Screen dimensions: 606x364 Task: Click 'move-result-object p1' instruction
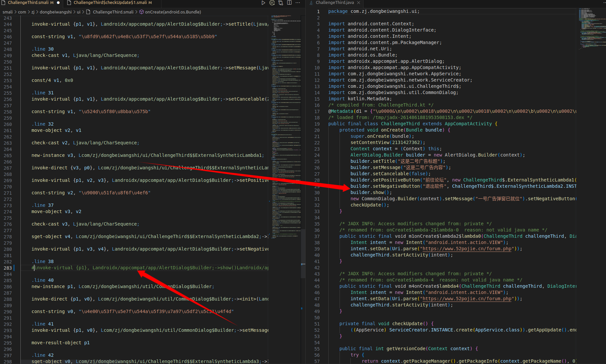pos(61,343)
